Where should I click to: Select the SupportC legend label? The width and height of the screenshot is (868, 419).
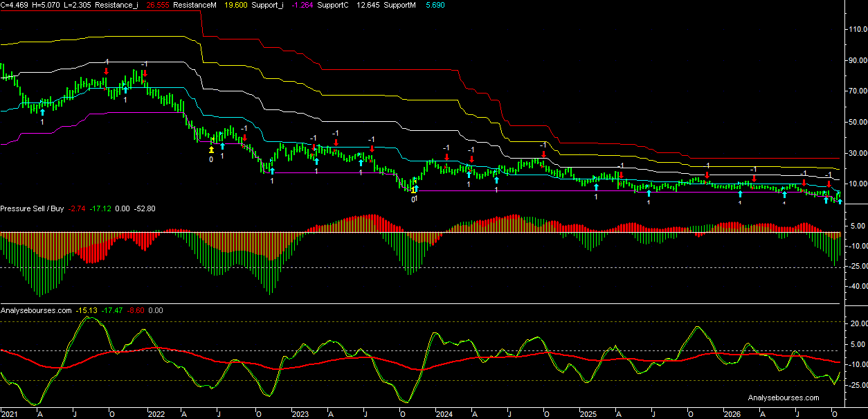pos(333,5)
